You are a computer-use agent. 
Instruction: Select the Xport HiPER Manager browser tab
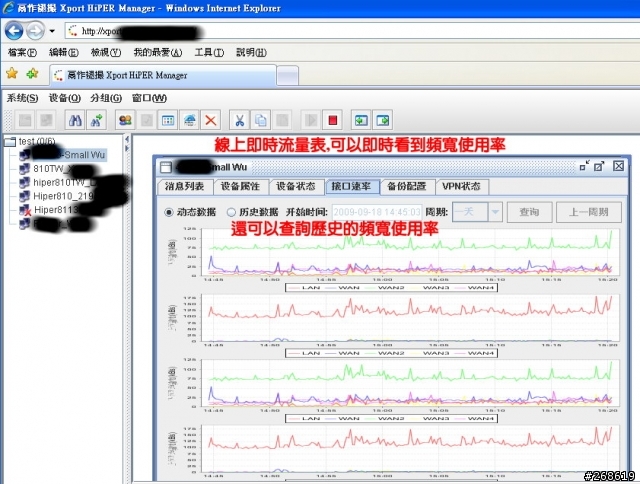coord(163,75)
